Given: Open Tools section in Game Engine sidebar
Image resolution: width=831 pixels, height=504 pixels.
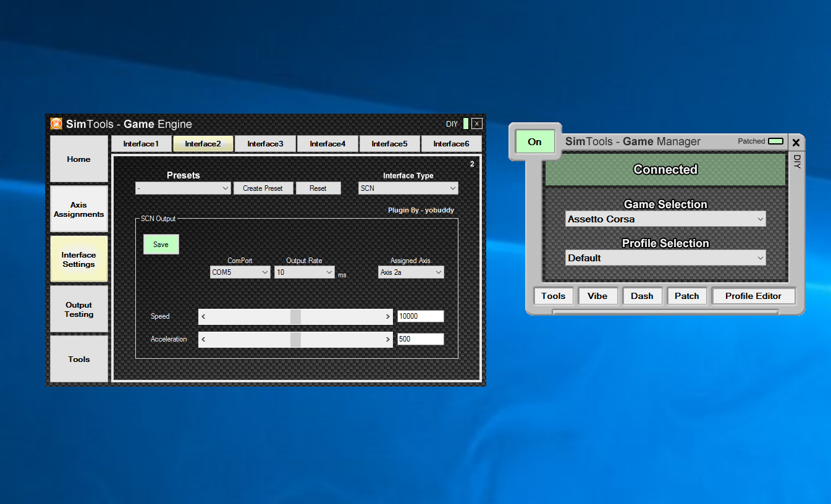Looking at the screenshot, I should click(x=79, y=359).
